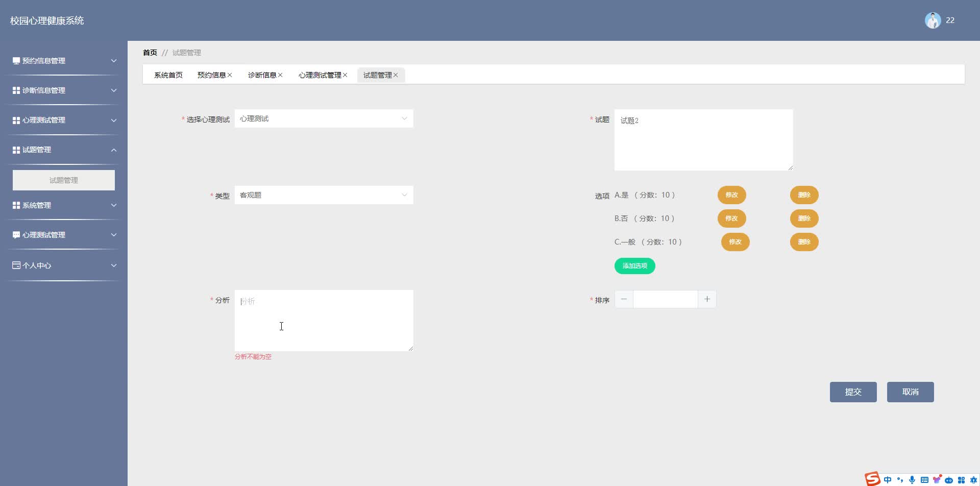Click 删除 for option C.一般
The image size is (980, 486).
pos(804,242)
